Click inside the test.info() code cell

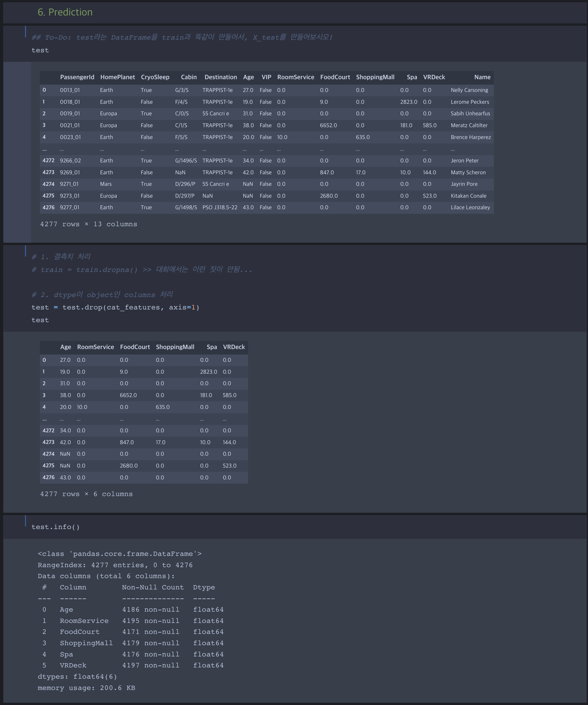point(55,527)
